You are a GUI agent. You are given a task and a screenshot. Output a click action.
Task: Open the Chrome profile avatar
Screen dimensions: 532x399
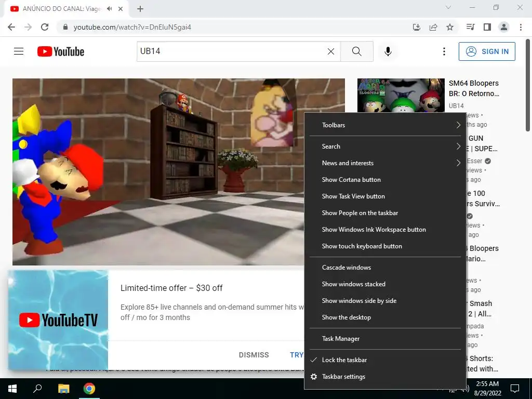(504, 27)
